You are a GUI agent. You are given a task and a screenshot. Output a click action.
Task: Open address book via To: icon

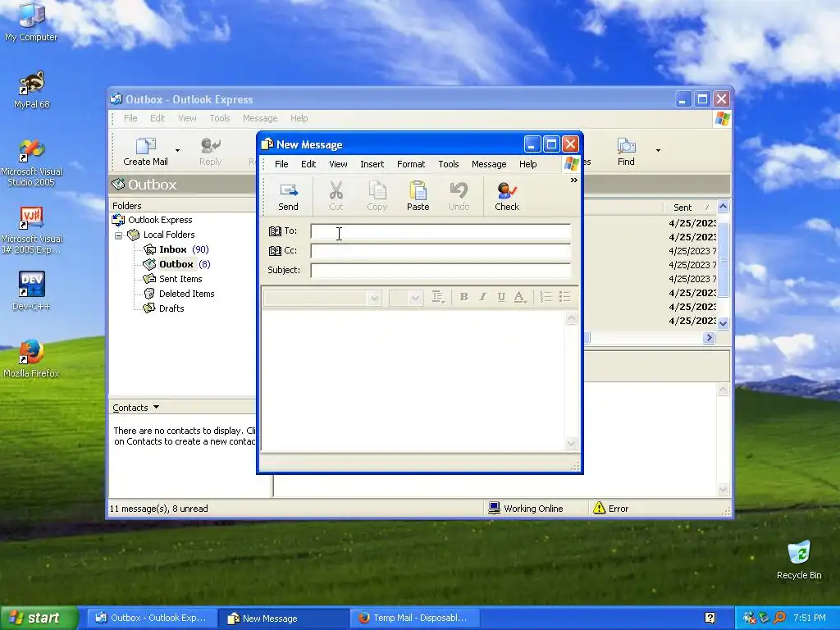click(275, 231)
